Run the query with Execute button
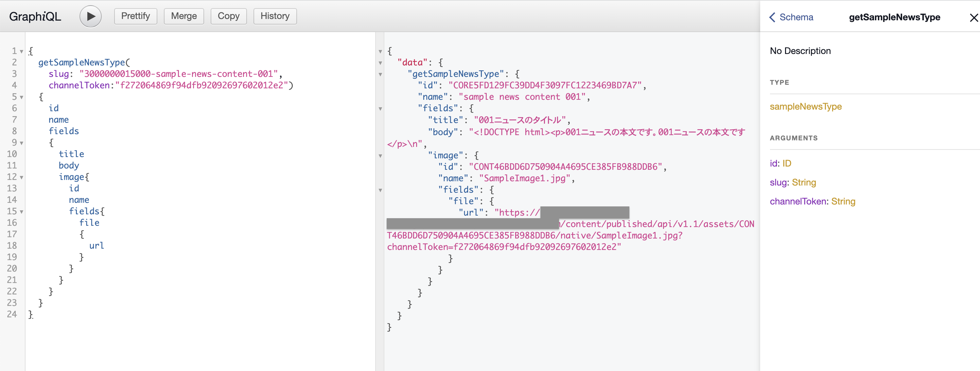980x371 pixels. click(x=90, y=16)
